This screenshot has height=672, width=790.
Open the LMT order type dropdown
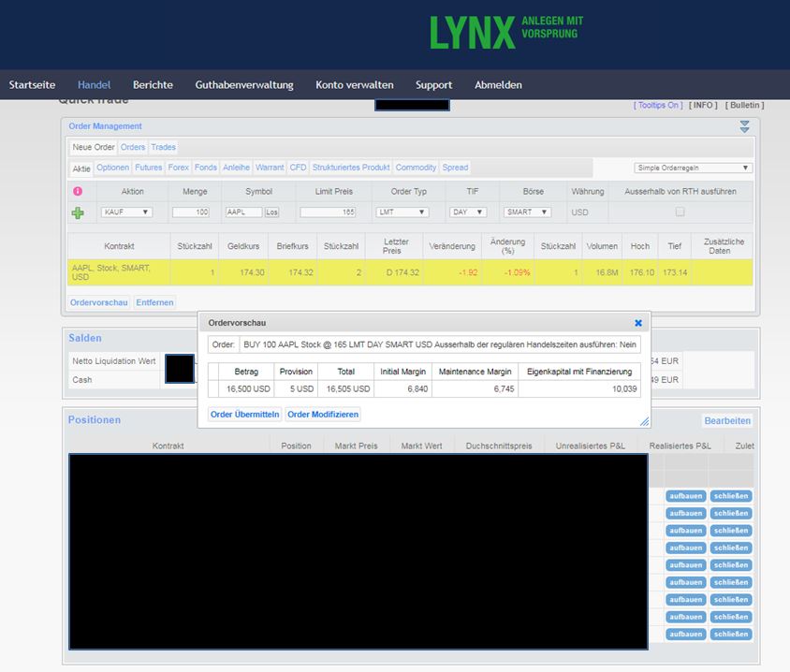click(402, 212)
